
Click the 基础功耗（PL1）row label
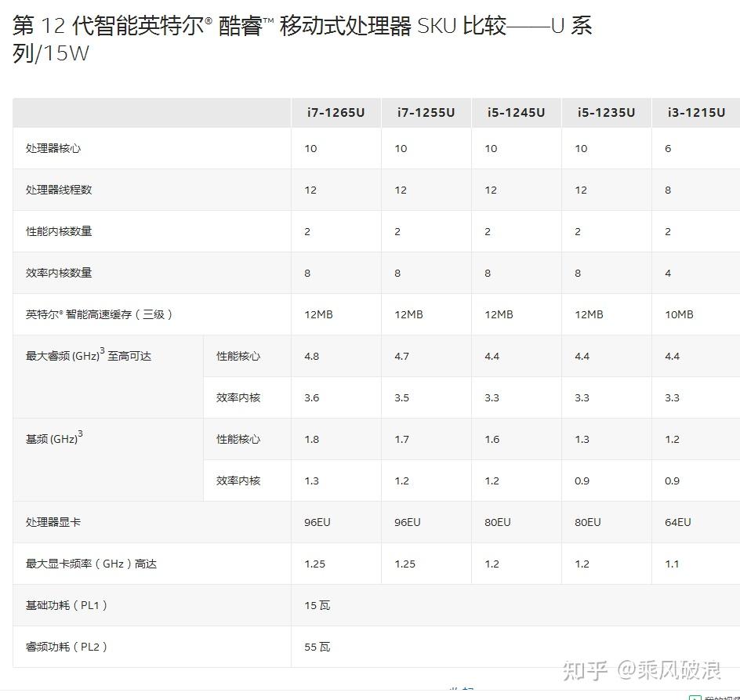[x=67, y=605]
